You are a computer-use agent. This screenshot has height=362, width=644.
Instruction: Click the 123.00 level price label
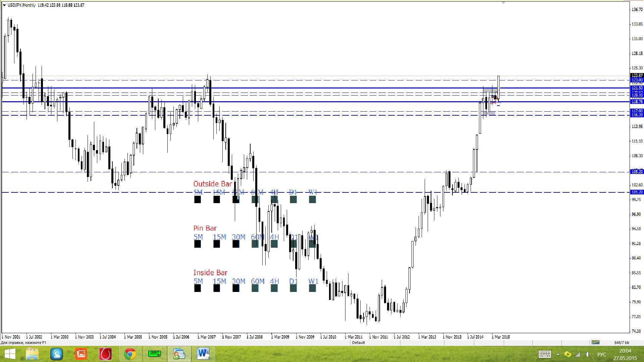tap(637, 80)
